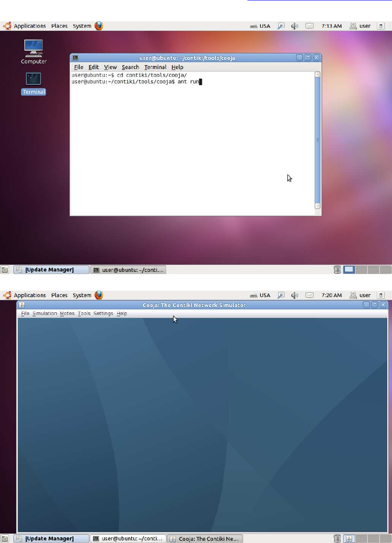The width and height of the screenshot is (392, 543).
Task: Open the user menu in the 7:13 AM panel
Action: [x=360, y=26]
